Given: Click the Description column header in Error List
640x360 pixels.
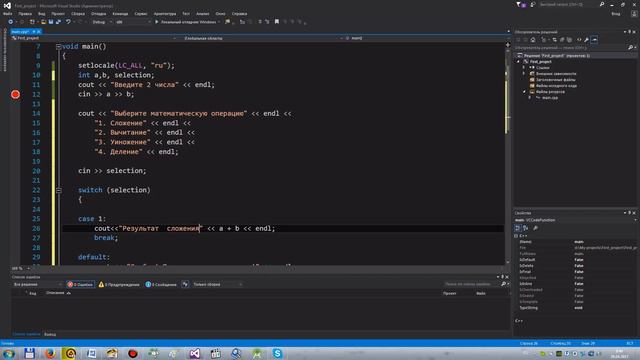Looking at the screenshot, I should (57, 293).
